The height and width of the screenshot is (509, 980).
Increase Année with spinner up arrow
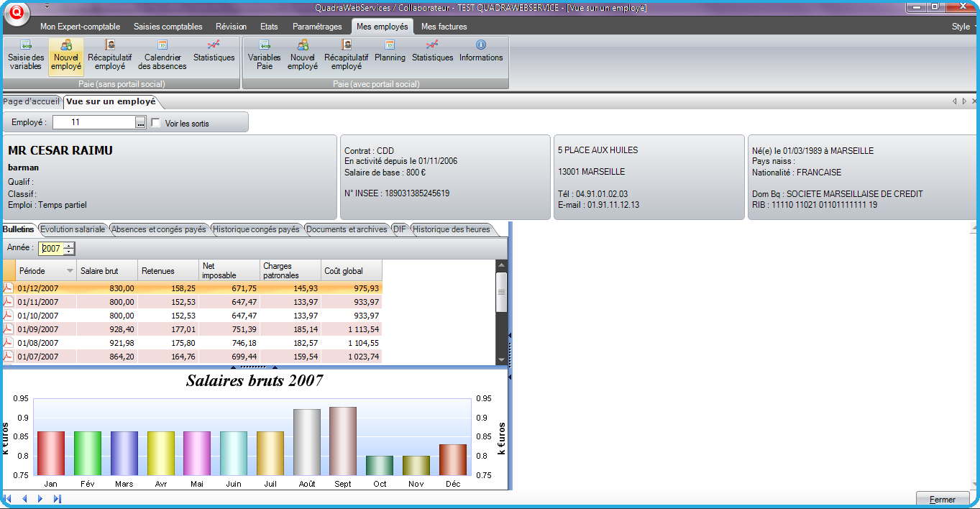pyautogui.click(x=68, y=246)
